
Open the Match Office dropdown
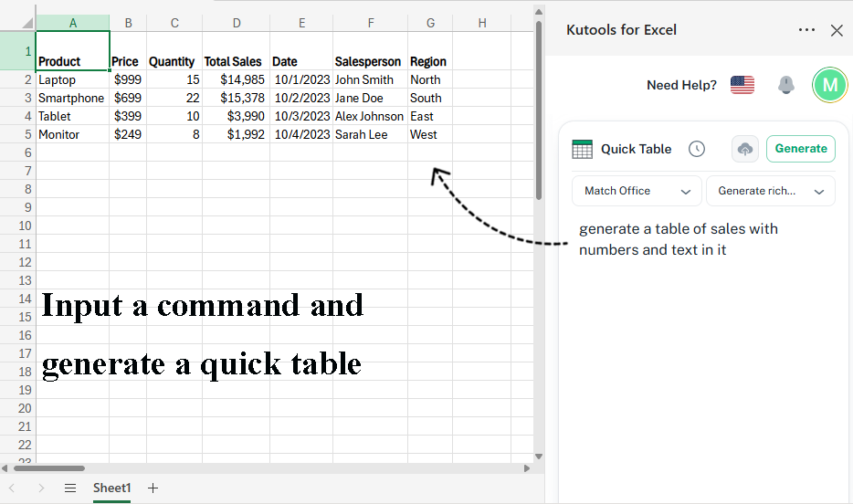tap(637, 191)
